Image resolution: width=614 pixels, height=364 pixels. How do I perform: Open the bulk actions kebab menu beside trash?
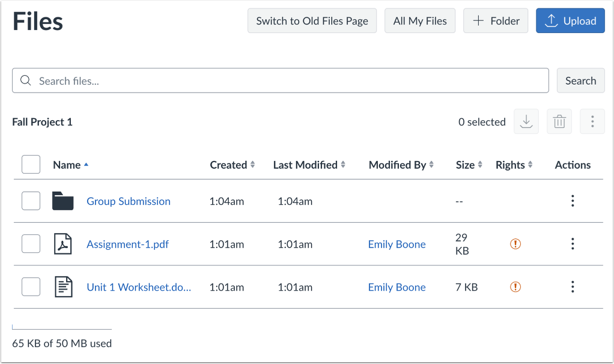[x=592, y=122]
